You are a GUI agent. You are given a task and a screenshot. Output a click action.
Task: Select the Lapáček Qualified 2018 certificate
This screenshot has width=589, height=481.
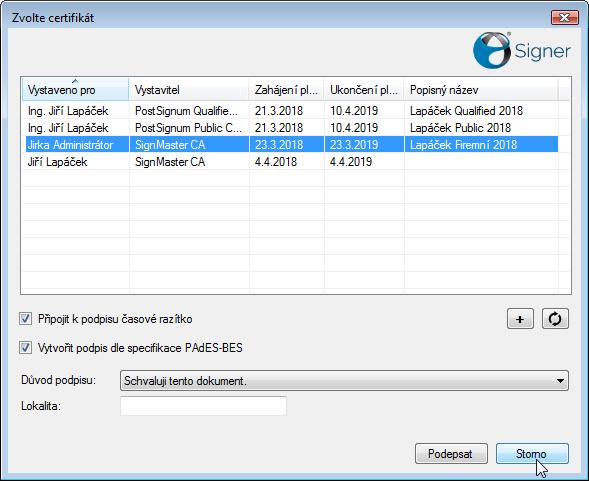[291, 110]
